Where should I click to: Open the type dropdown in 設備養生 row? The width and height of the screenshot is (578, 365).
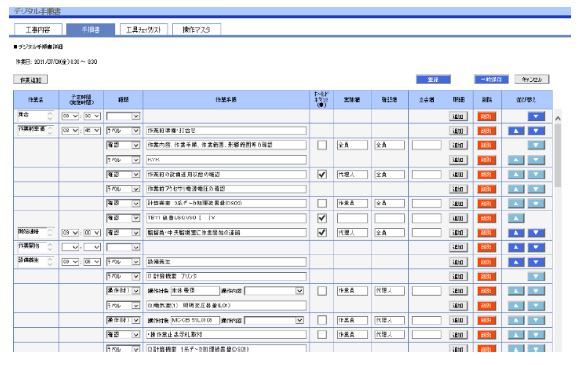123,262
